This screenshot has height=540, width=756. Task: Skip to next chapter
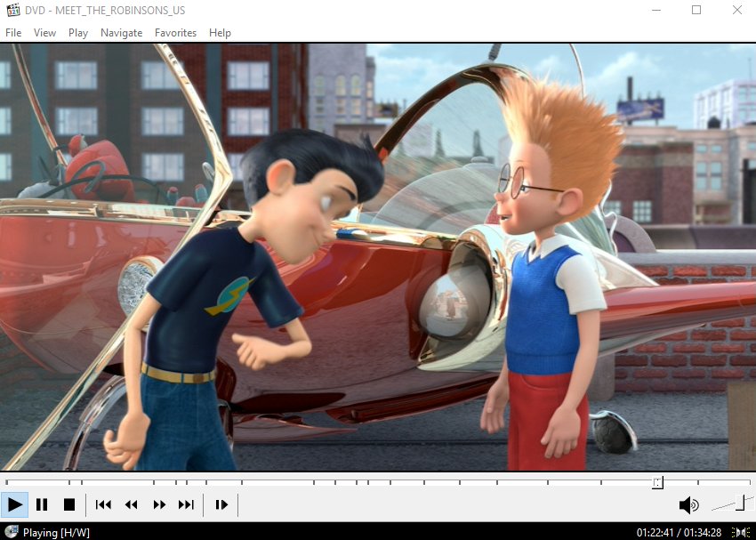[187, 504]
